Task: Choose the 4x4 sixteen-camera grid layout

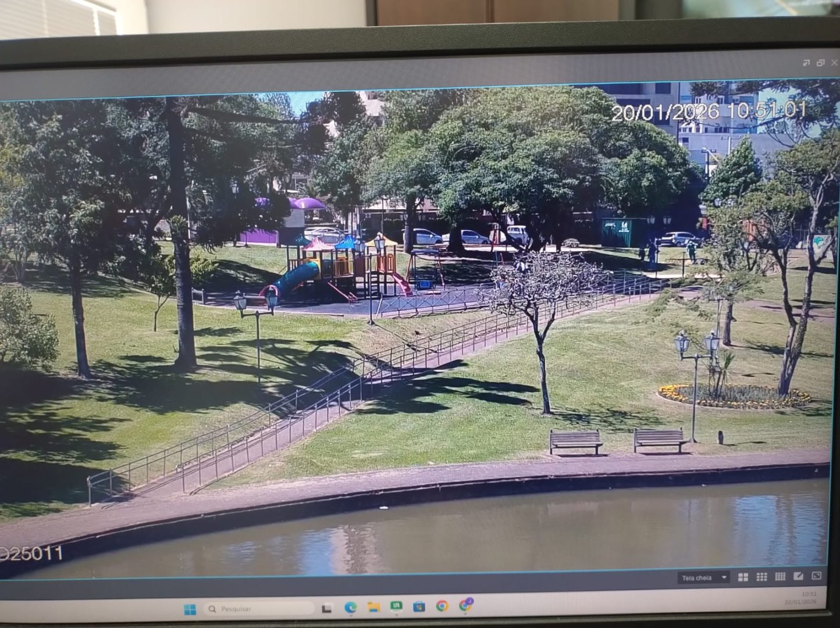Action: click(780, 576)
